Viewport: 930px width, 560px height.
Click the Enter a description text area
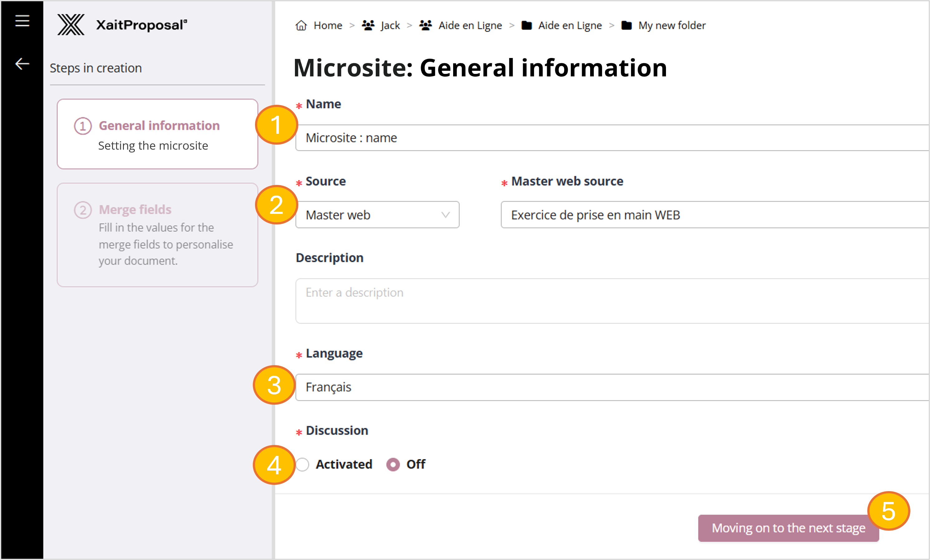[x=604, y=301]
